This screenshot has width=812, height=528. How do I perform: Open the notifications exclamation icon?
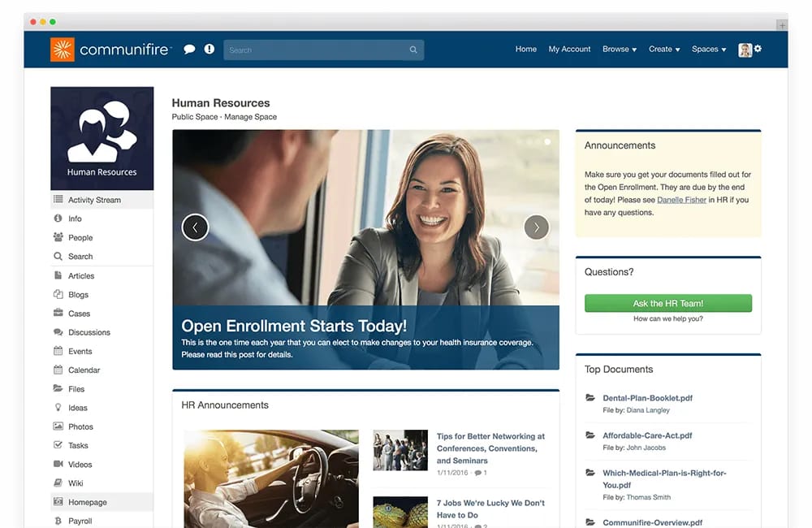(x=209, y=49)
